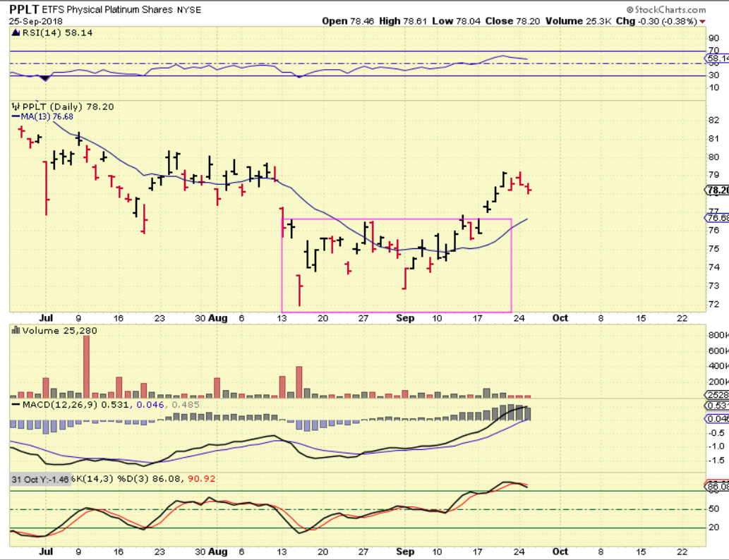Click the MA(13) blue line legend marker
Image resolution: width=729 pixels, height=560 pixels.
(x=16, y=116)
